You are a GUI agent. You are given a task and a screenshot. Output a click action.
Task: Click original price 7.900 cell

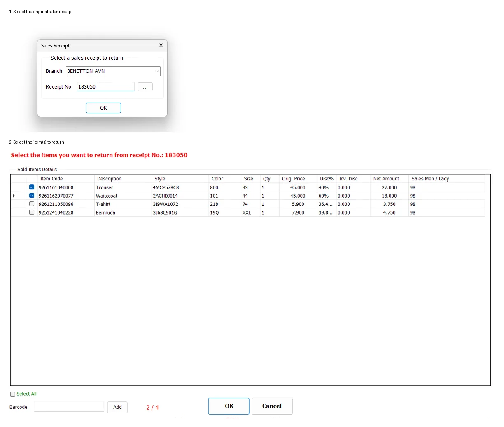tap(299, 212)
